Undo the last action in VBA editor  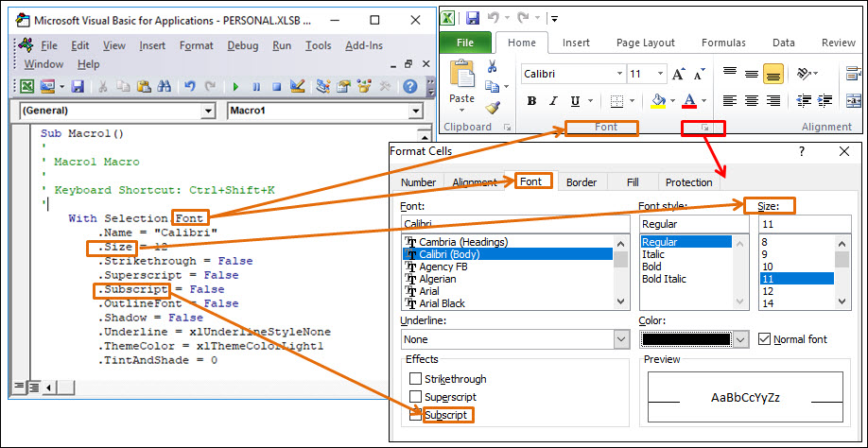(x=190, y=87)
